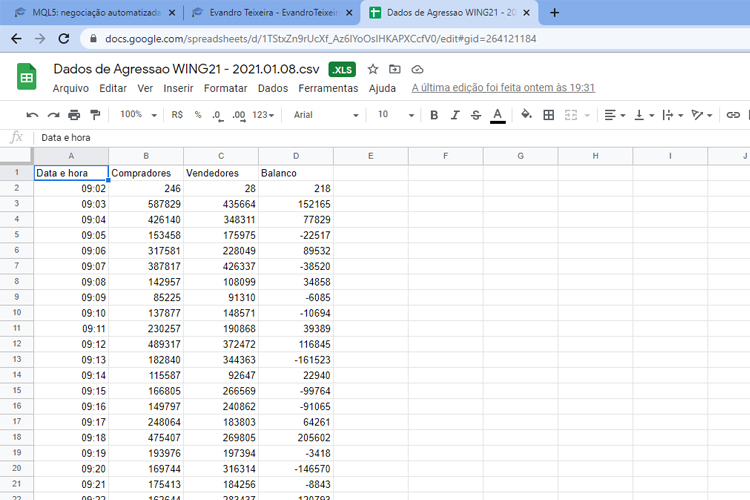The height and width of the screenshot is (500, 750).
Task: Select cell with value -161523
Action: [296, 360]
